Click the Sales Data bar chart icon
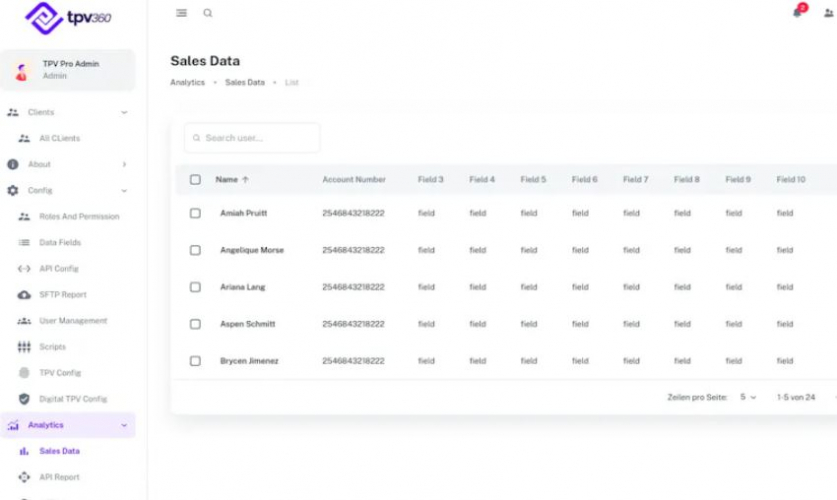This screenshot has width=837, height=500. click(24, 451)
